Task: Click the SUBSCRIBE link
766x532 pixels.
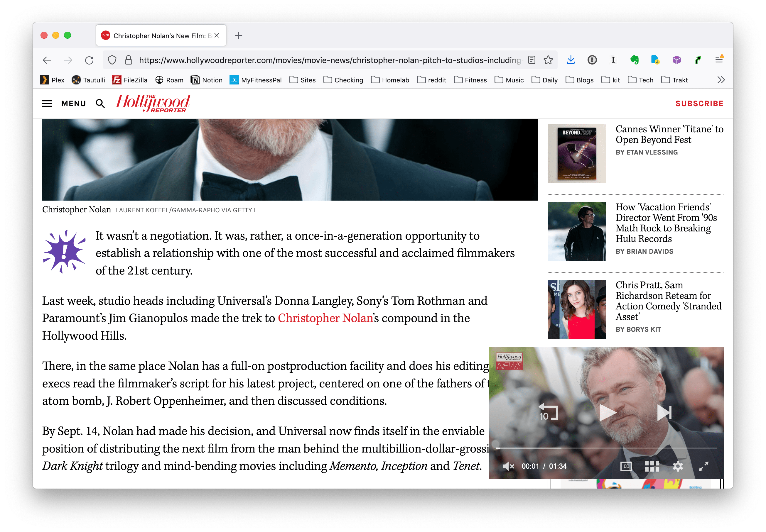Action: (699, 104)
